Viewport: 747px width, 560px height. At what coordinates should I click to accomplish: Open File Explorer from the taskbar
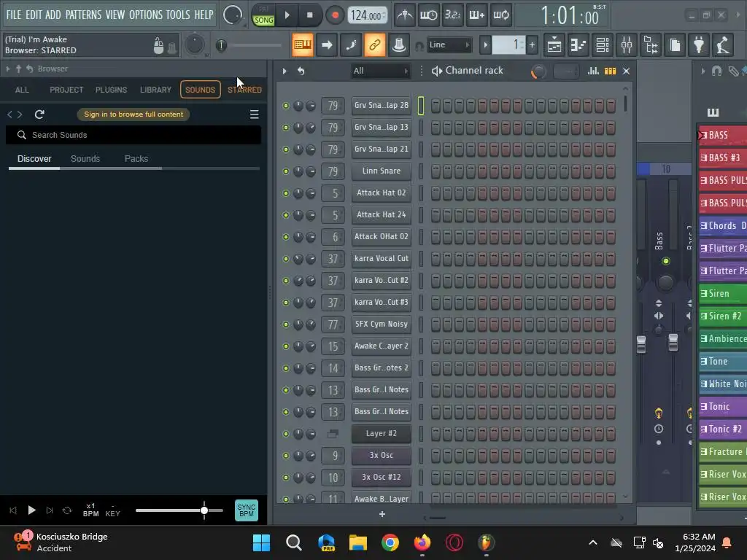(358, 542)
